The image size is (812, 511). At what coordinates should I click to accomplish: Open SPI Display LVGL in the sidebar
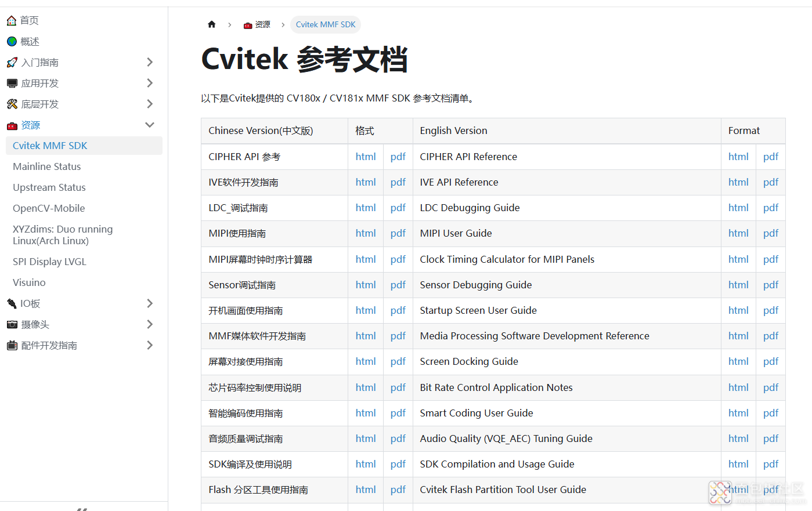tap(49, 262)
